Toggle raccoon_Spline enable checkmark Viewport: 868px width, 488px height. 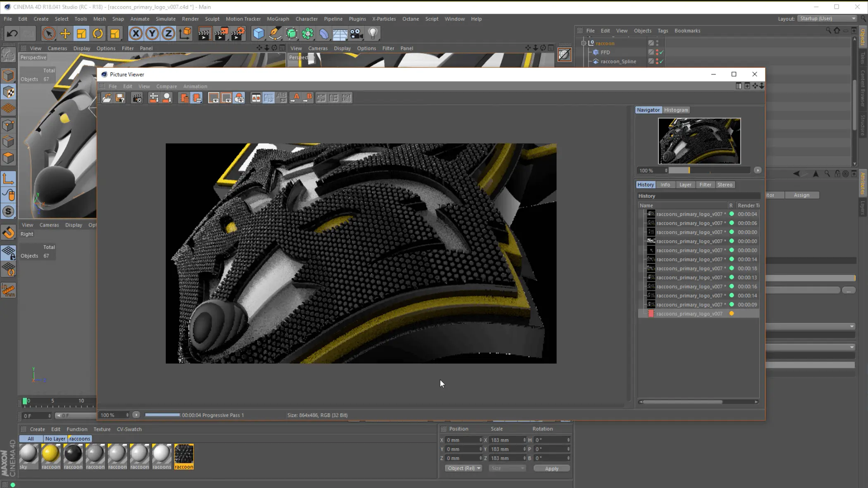tap(662, 62)
